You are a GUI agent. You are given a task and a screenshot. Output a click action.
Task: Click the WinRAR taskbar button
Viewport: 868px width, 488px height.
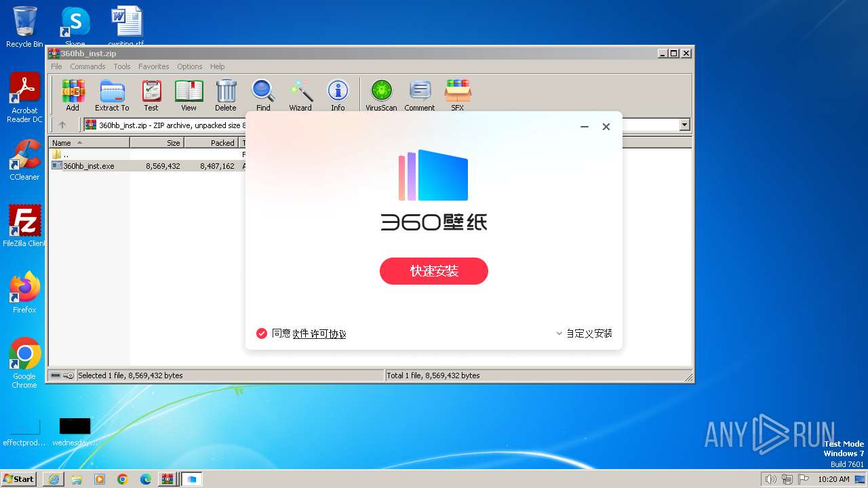pos(167,479)
